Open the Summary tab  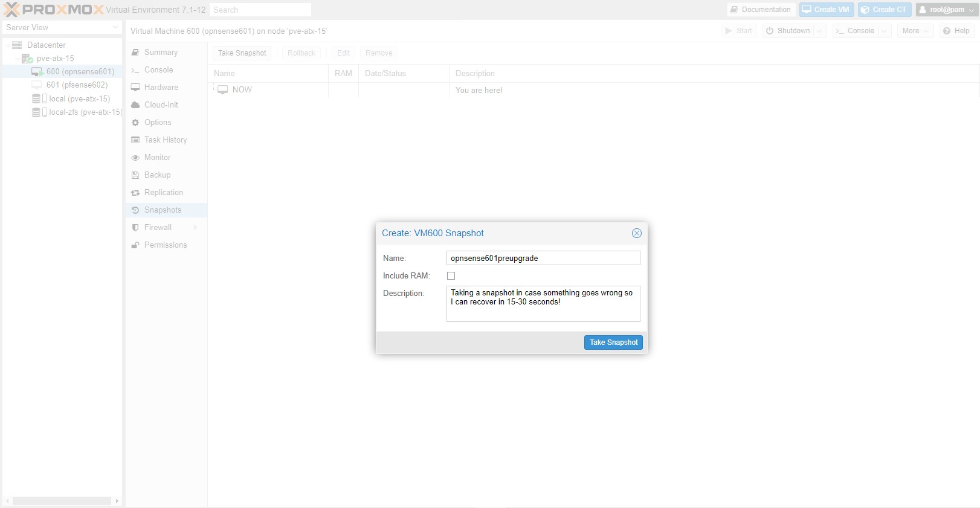tap(166, 53)
